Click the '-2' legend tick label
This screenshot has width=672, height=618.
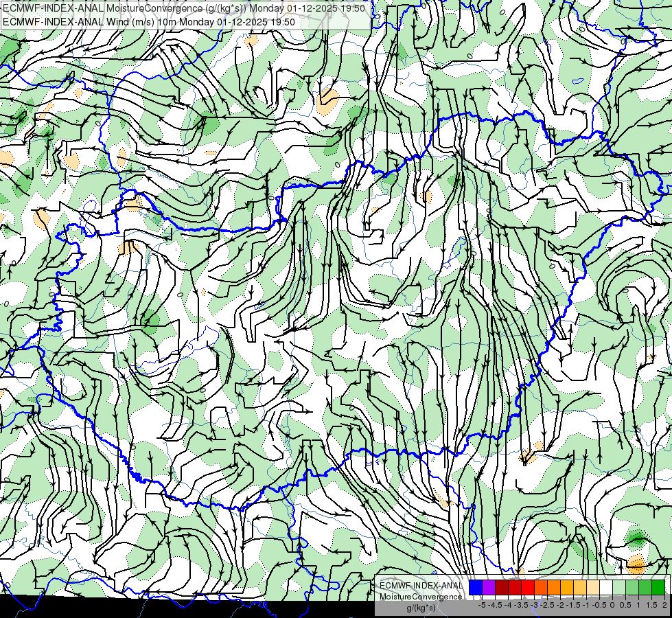click(561, 605)
